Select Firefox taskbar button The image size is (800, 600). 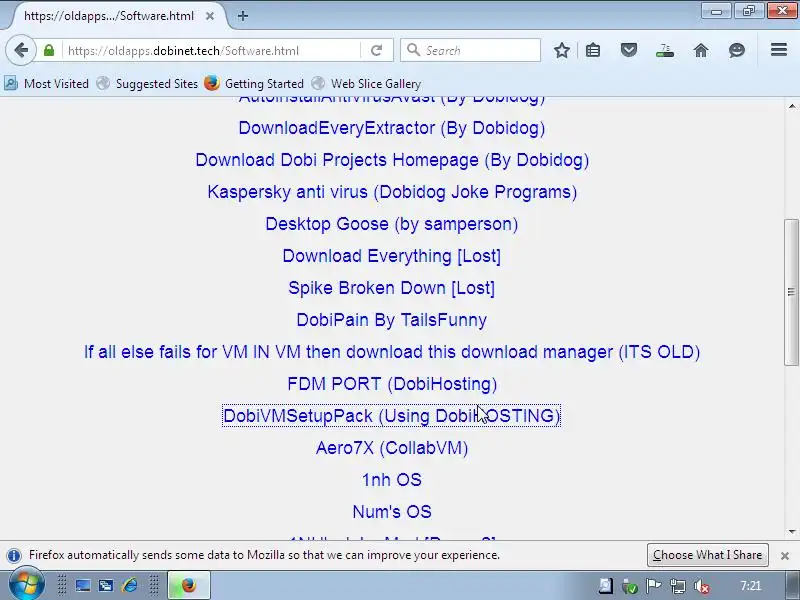189,585
